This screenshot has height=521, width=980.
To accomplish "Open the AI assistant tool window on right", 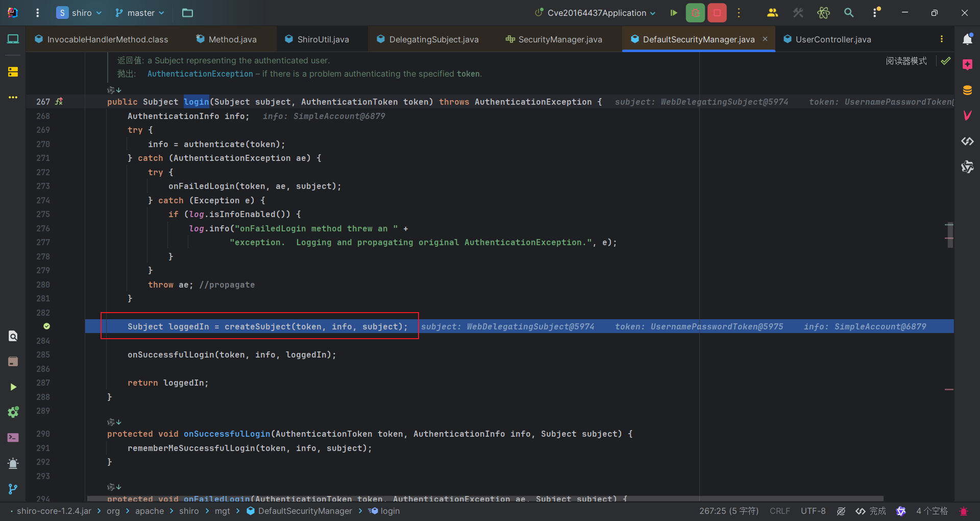I will tap(967, 167).
